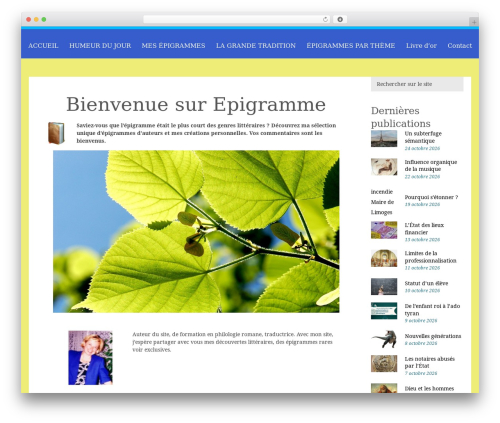Open Influence organique de la musique post

(x=431, y=165)
